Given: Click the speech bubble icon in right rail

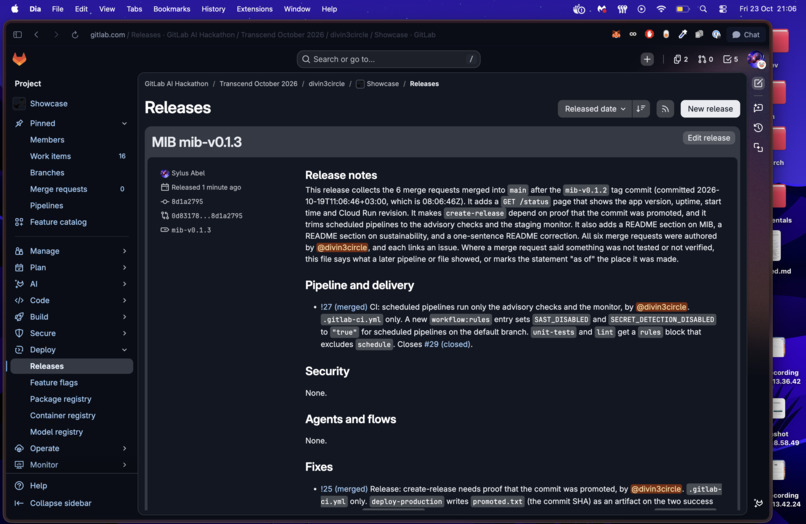Looking at the screenshot, I should tap(758, 107).
